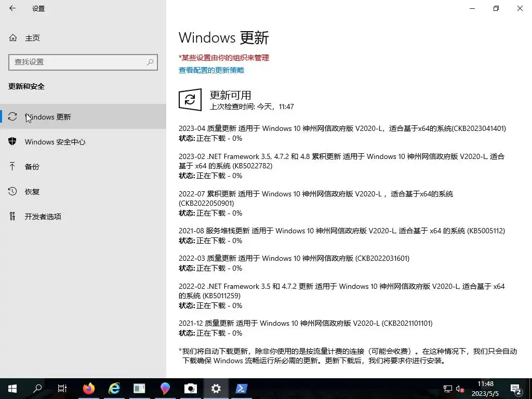Image resolution: width=532 pixels, height=399 pixels.
Task: Open Windows 安全中心
Action: pos(83,142)
